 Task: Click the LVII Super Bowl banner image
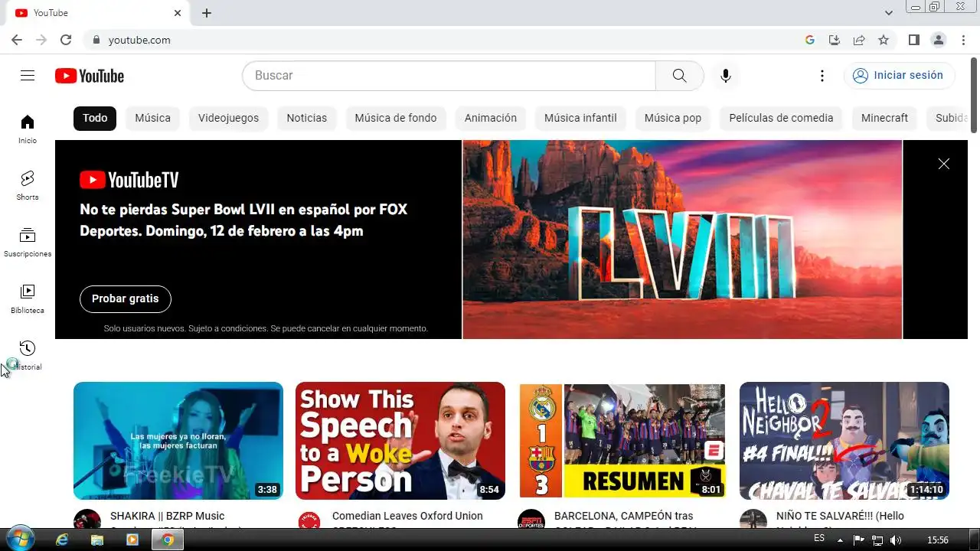682,240
